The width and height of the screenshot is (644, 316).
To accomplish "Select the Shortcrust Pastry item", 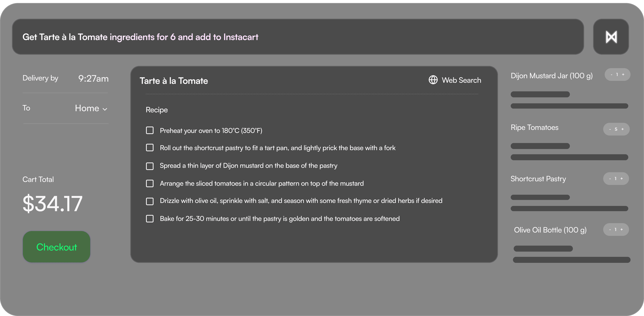I will coord(538,179).
